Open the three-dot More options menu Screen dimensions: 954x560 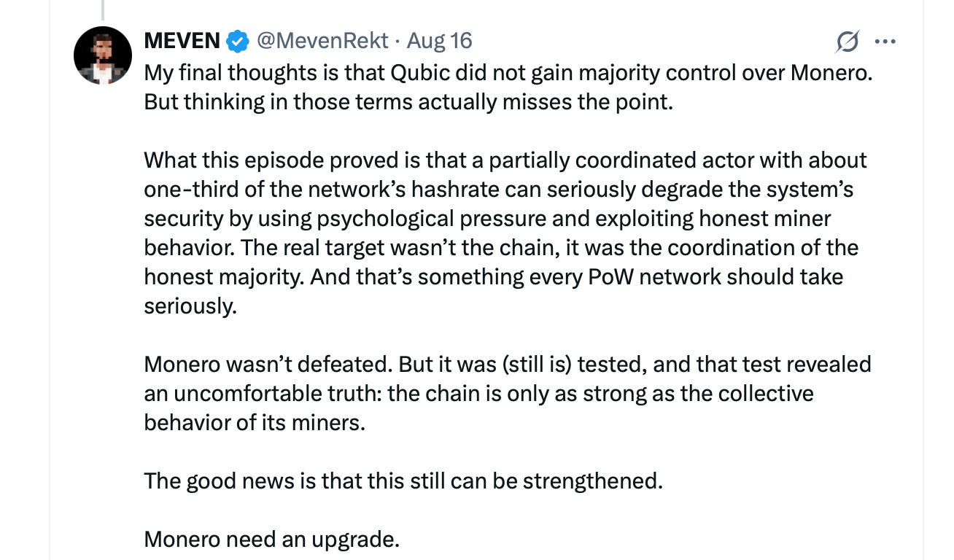pos(885,42)
